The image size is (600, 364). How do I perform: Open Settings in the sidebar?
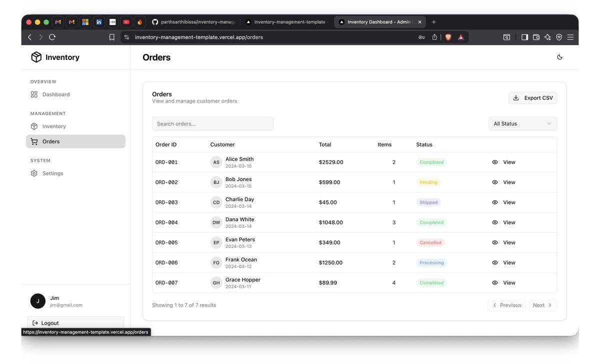point(75,173)
